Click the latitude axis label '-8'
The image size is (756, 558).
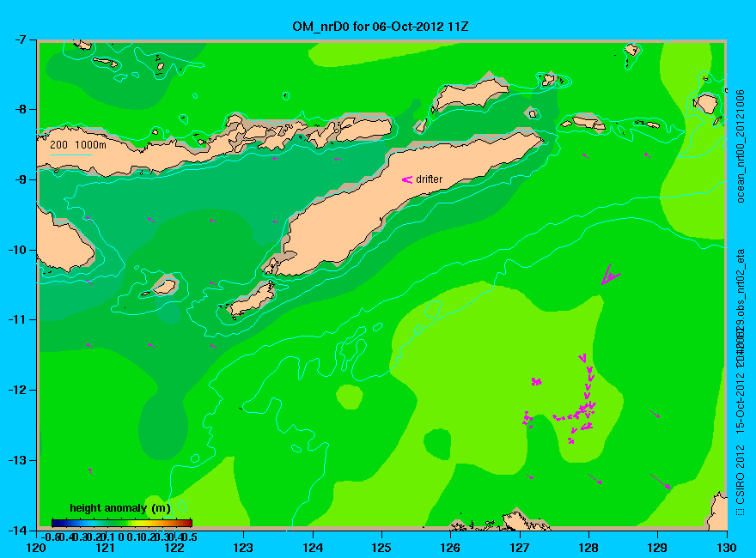pyautogui.click(x=20, y=109)
